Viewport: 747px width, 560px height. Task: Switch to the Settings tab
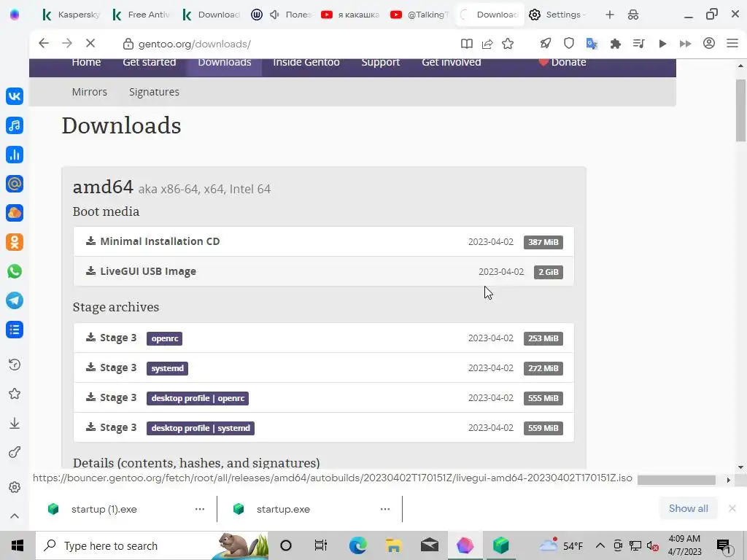point(558,15)
